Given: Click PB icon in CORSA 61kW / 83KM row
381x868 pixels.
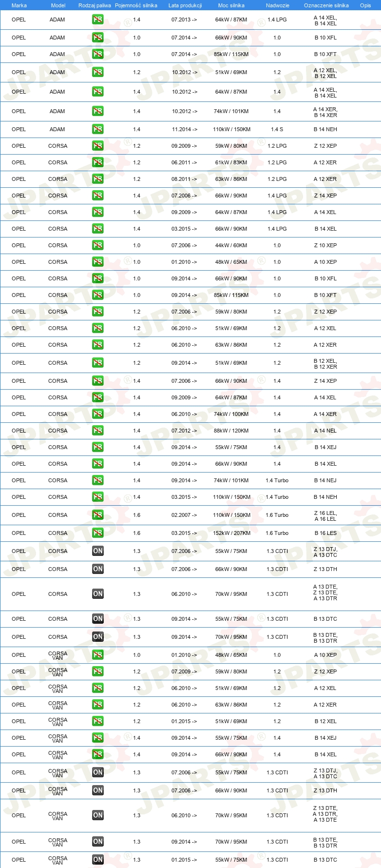Looking at the screenshot, I should (98, 162).
